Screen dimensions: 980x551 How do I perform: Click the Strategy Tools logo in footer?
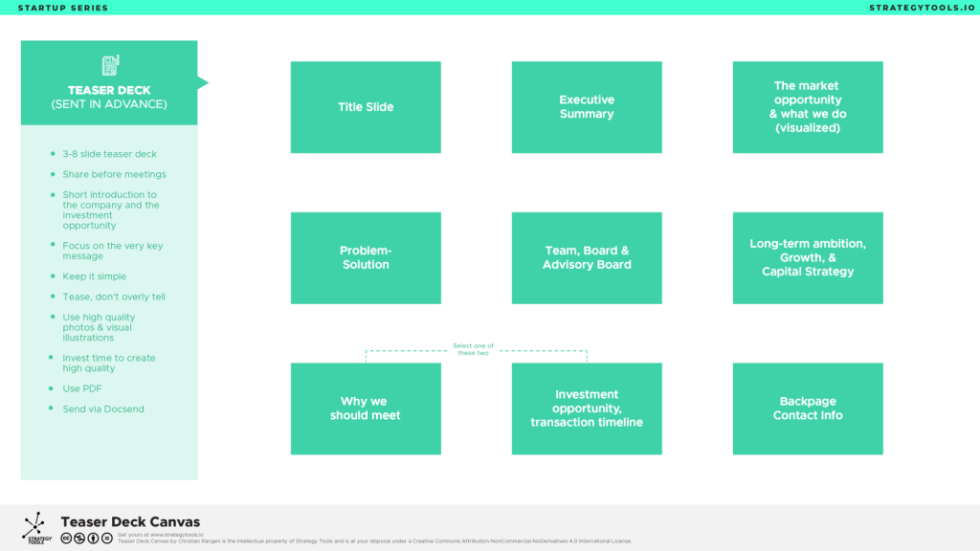click(35, 527)
